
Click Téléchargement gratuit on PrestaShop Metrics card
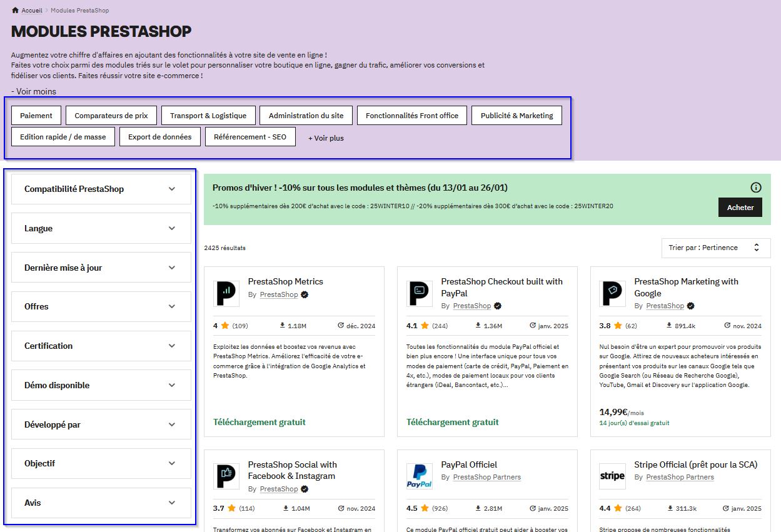coord(259,422)
